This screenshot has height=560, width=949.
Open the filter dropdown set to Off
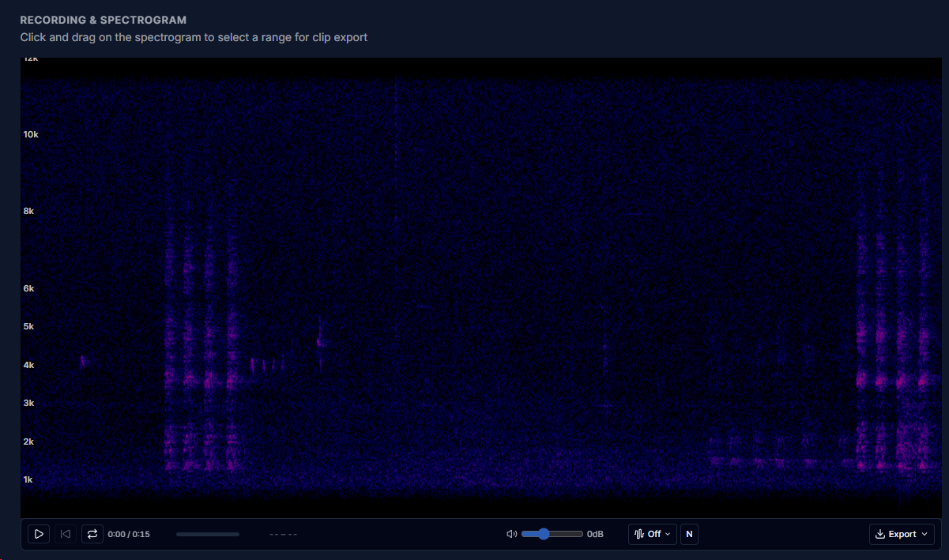(652, 534)
